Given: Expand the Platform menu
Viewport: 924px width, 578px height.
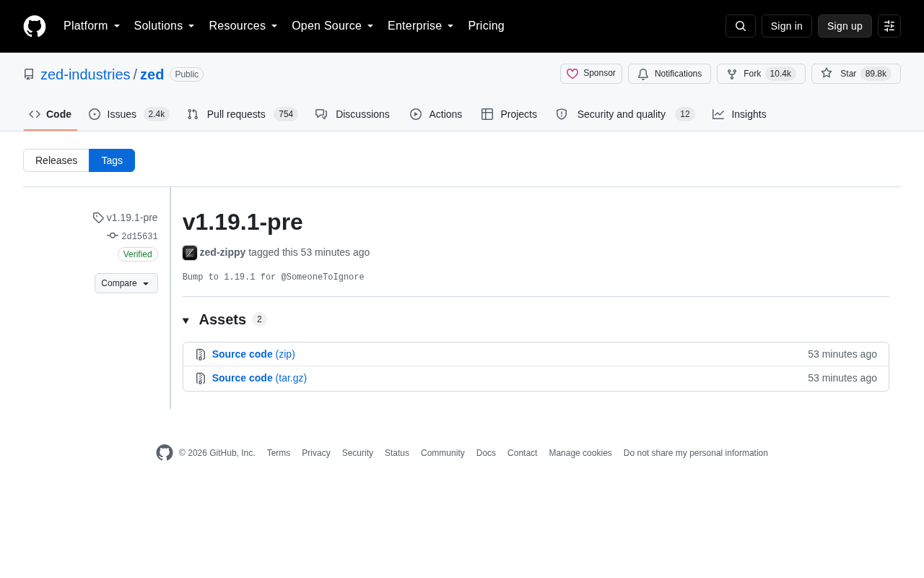Looking at the screenshot, I should 92,26.
